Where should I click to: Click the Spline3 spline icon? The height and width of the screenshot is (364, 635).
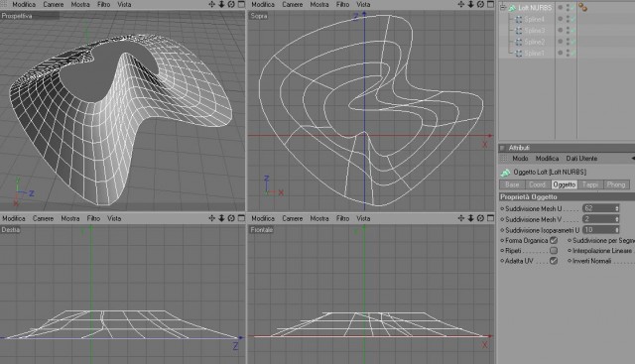pos(518,31)
